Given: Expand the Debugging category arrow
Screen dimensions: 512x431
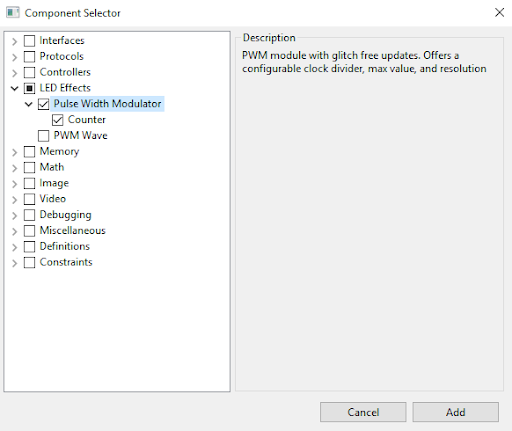Looking at the screenshot, I should (14, 215).
